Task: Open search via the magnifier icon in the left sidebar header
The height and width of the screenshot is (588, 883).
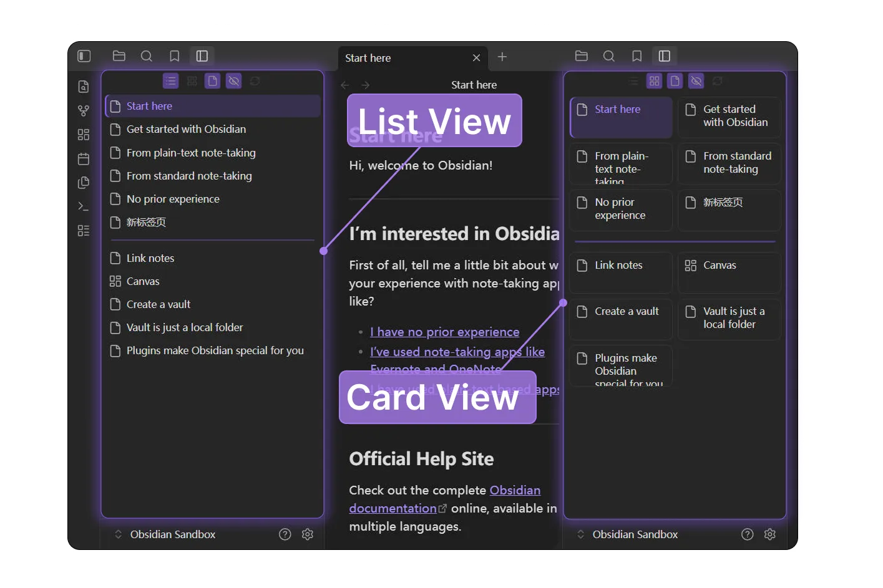Action: point(147,56)
